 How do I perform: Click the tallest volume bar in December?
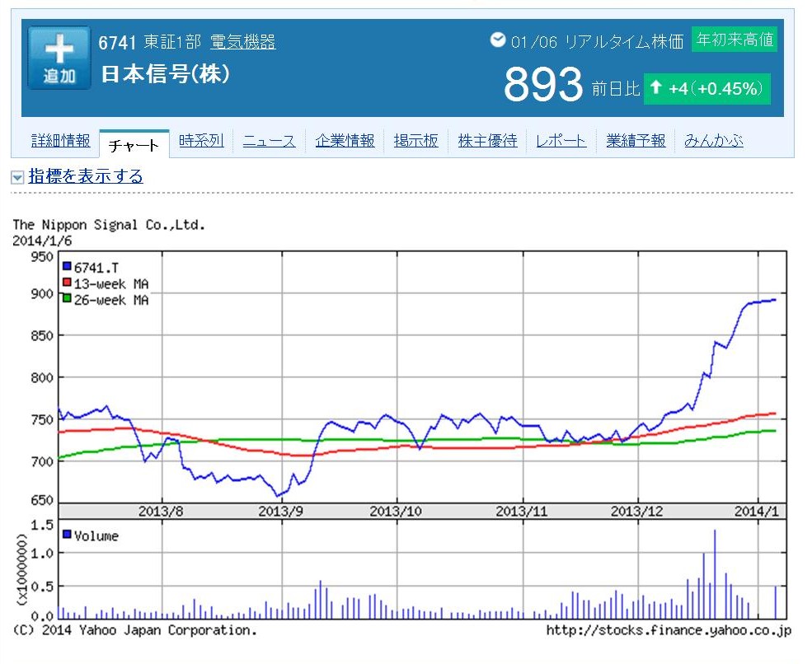tap(715, 574)
